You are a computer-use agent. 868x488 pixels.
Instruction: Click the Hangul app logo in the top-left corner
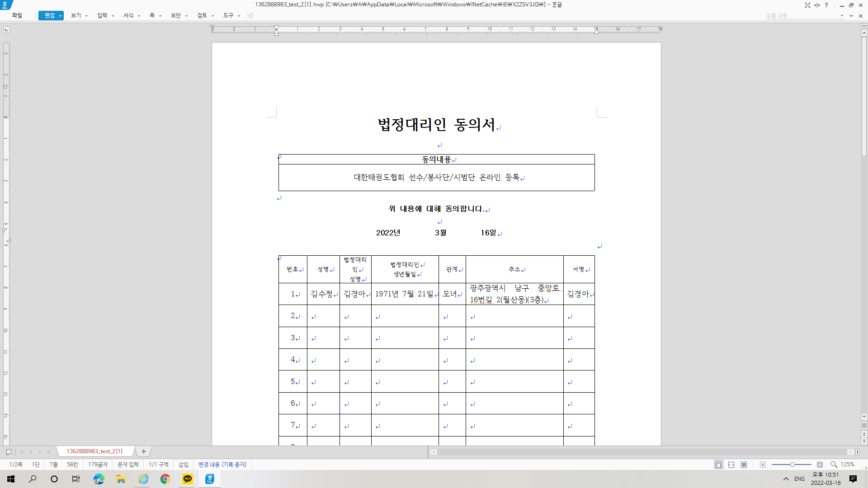click(5, 5)
